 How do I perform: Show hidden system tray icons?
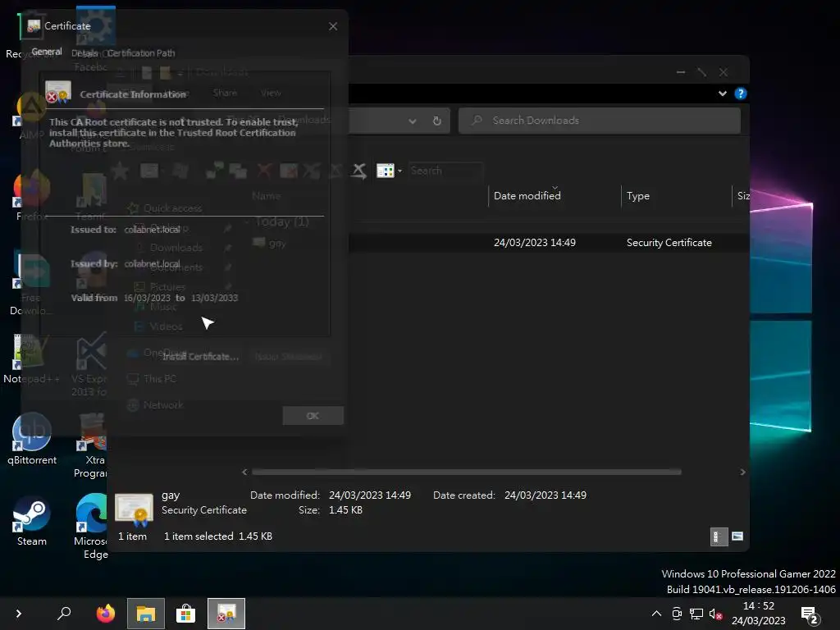point(656,614)
